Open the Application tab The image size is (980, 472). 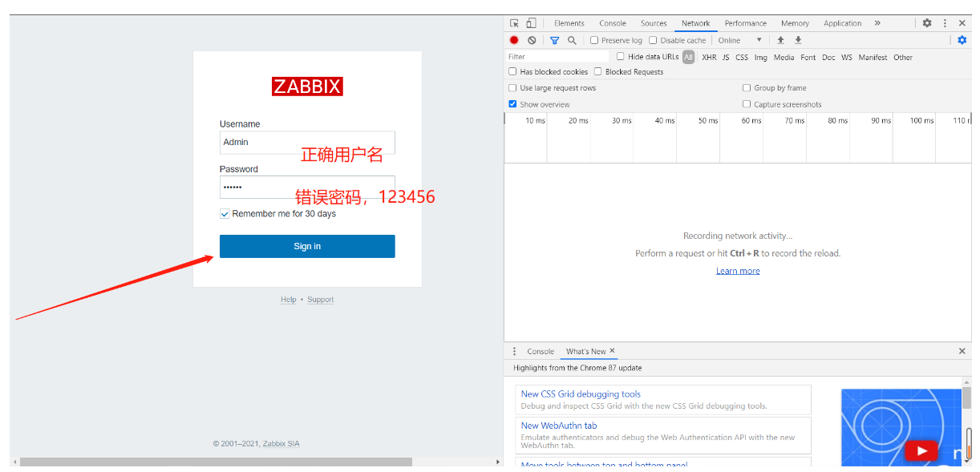click(843, 23)
